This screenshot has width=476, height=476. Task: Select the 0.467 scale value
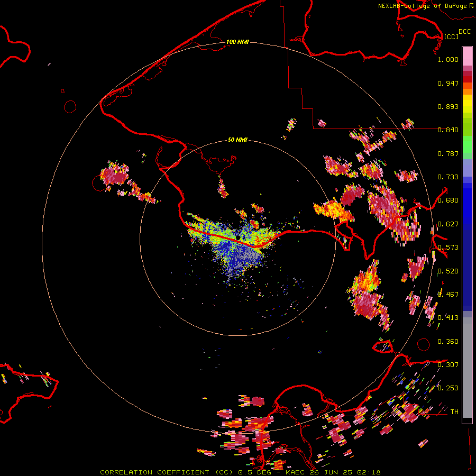[x=448, y=295]
